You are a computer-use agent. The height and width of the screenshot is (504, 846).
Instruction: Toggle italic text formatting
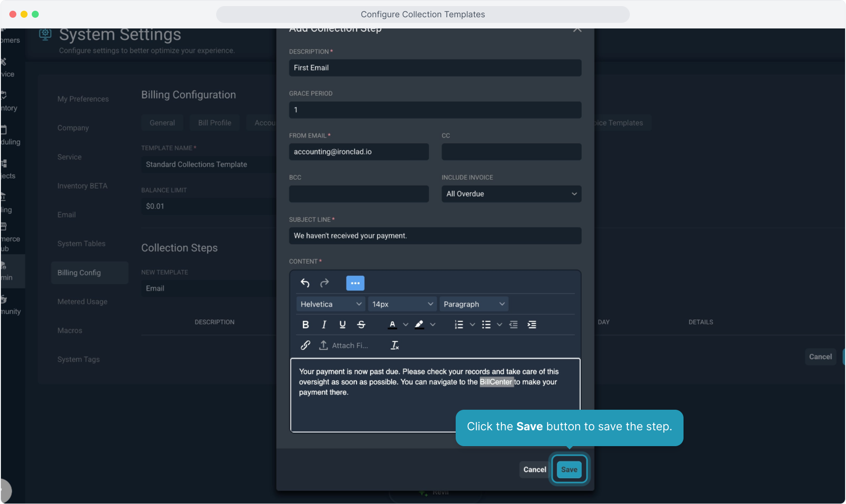pos(324,325)
